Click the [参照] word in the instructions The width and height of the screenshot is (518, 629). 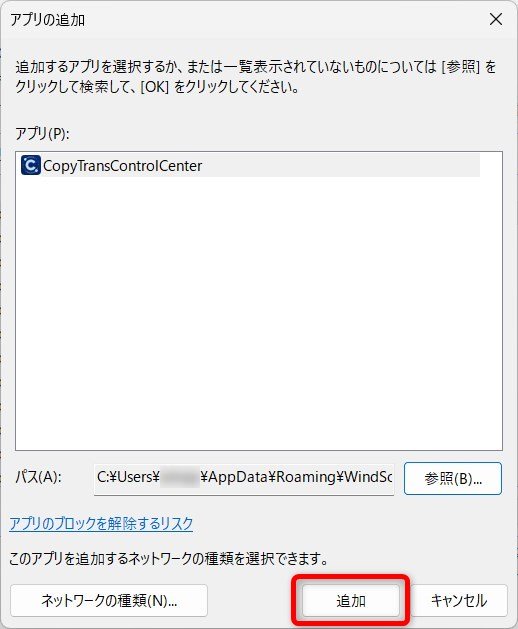[460, 67]
